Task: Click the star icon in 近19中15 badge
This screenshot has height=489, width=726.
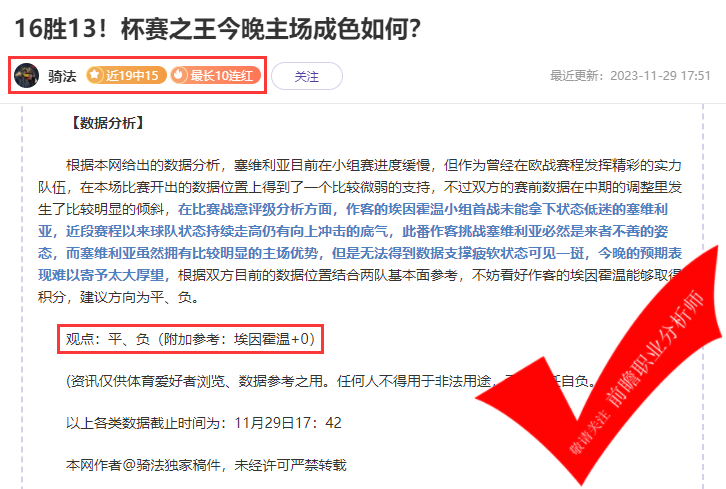Action: pos(94,75)
